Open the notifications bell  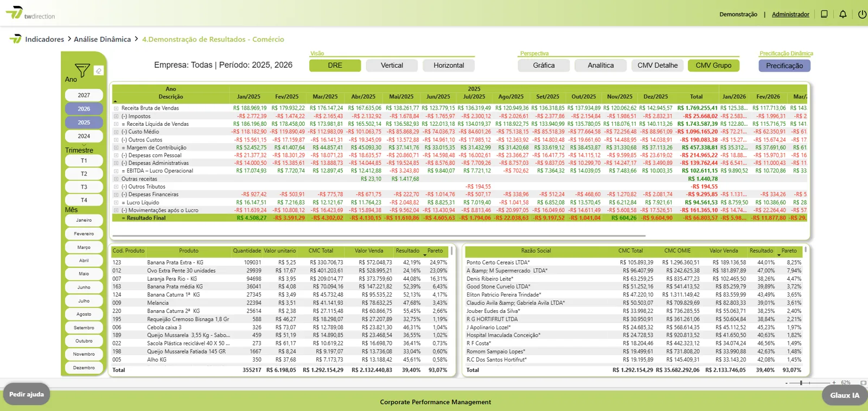[x=843, y=14]
